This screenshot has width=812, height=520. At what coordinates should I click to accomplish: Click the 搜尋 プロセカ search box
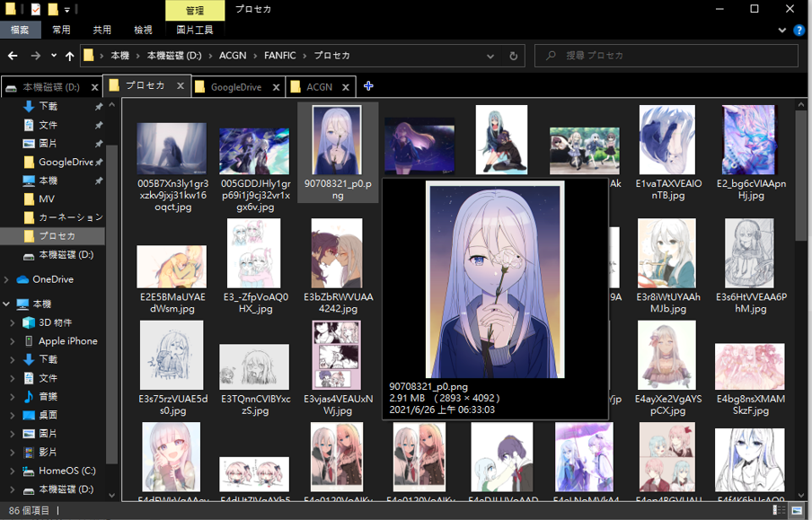666,56
